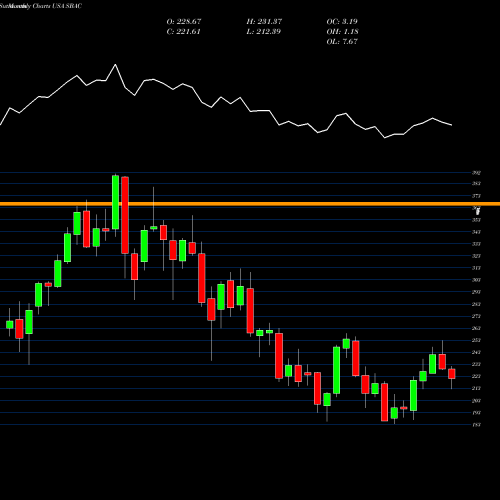Select the OC: 3.19 value
This screenshot has height=500, width=500.
click(342, 21)
